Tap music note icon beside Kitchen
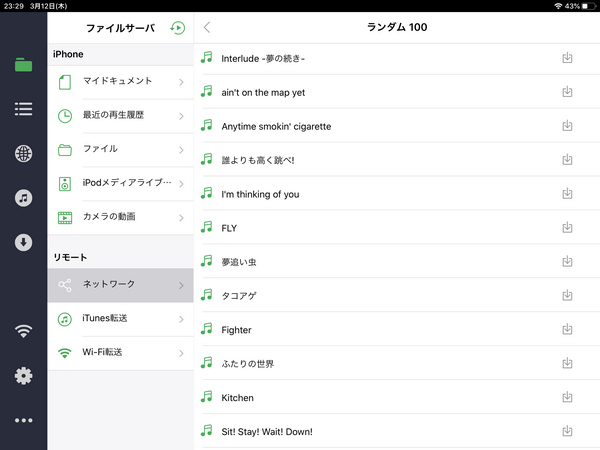Screen dimensions: 600x450 point(207,396)
